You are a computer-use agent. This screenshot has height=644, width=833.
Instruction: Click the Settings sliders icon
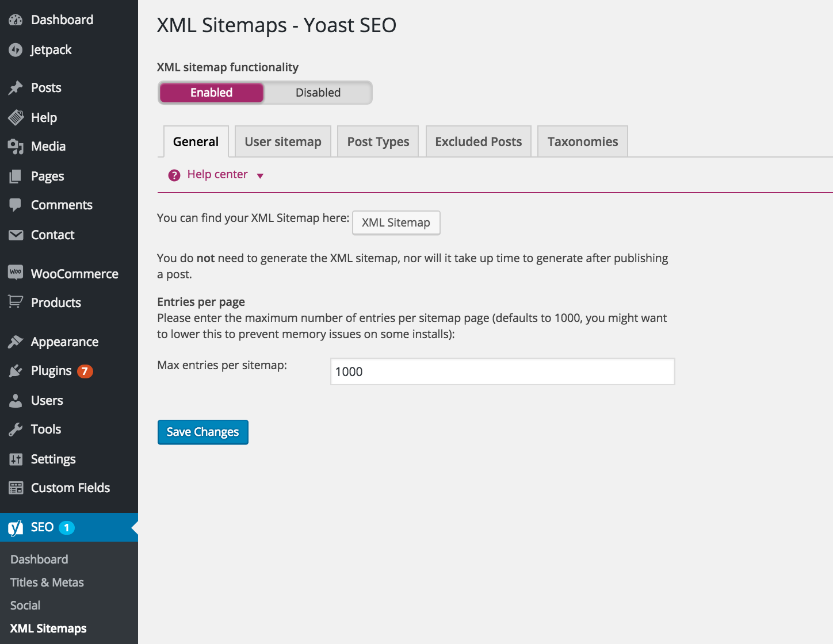tap(16, 459)
